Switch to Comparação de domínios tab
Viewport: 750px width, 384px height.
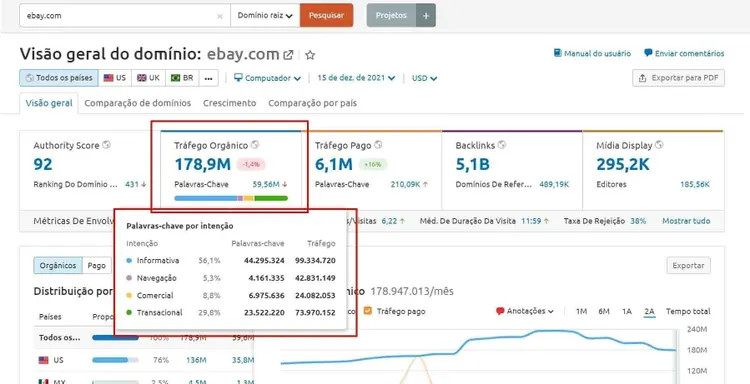(x=138, y=103)
